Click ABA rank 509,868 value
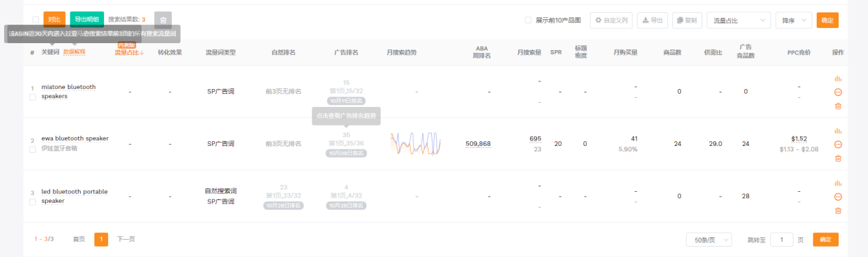This screenshot has width=868, height=257. pyautogui.click(x=478, y=144)
